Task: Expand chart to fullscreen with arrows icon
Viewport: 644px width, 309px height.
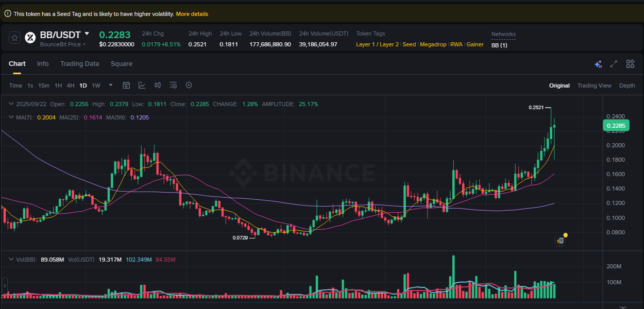Action: tap(614, 64)
